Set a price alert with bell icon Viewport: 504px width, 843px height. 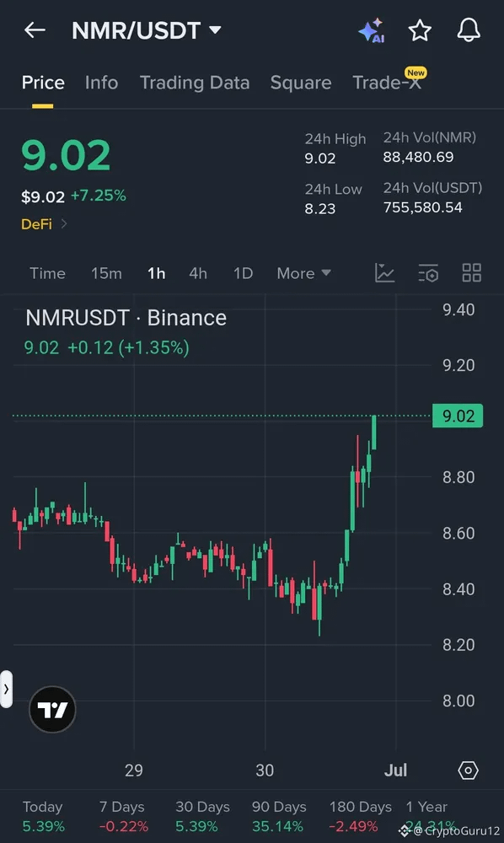point(469,30)
